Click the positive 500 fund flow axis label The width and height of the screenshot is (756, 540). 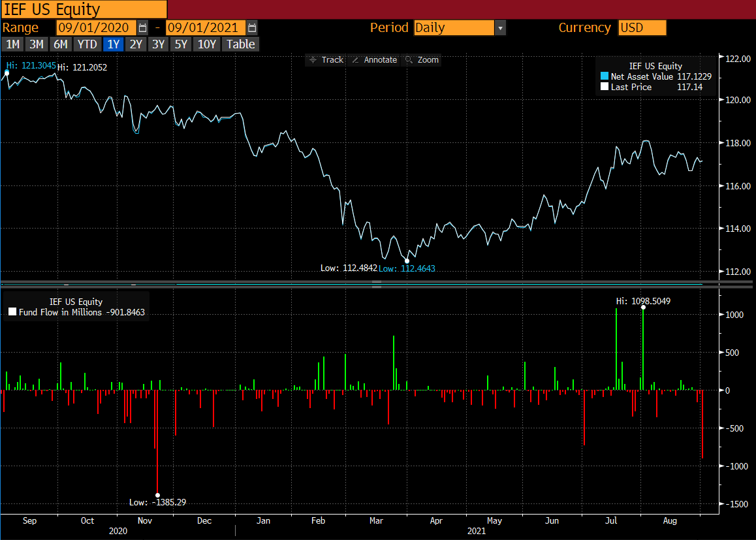[x=732, y=353]
